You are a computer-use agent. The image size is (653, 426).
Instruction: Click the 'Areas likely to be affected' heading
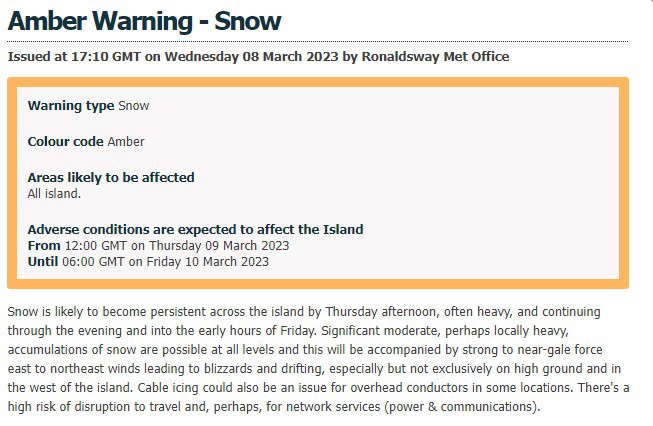(111, 177)
